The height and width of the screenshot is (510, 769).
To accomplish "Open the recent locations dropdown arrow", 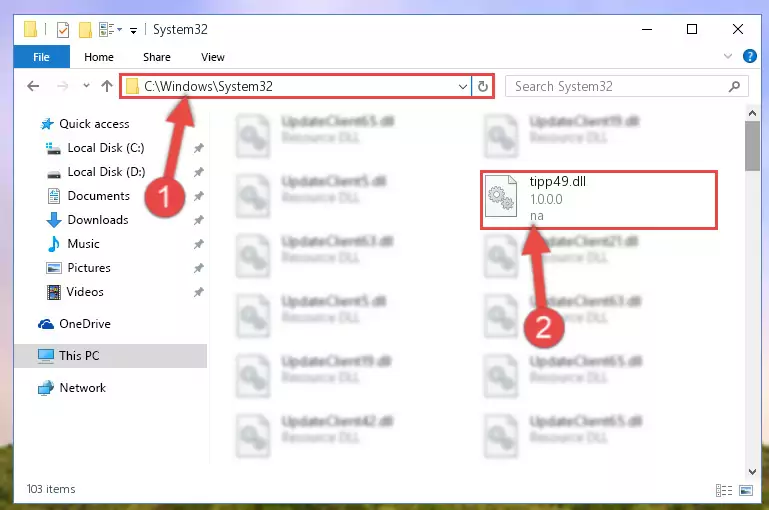I will (86, 86).
